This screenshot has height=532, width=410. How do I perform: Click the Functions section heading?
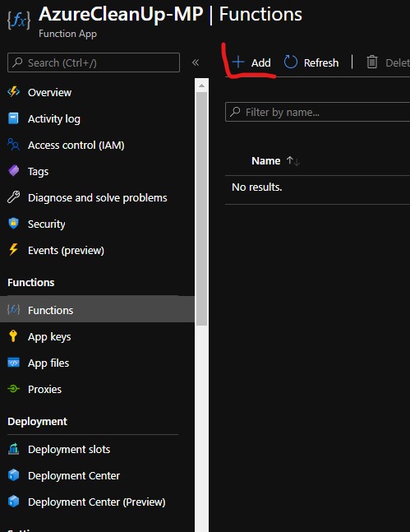(x=31, y=282)
